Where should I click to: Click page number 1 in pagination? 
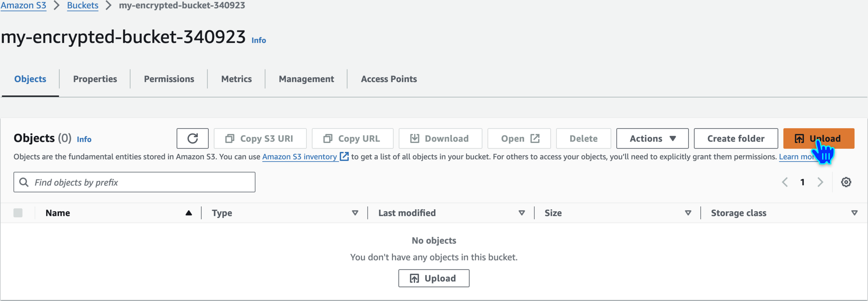[802, 182]
